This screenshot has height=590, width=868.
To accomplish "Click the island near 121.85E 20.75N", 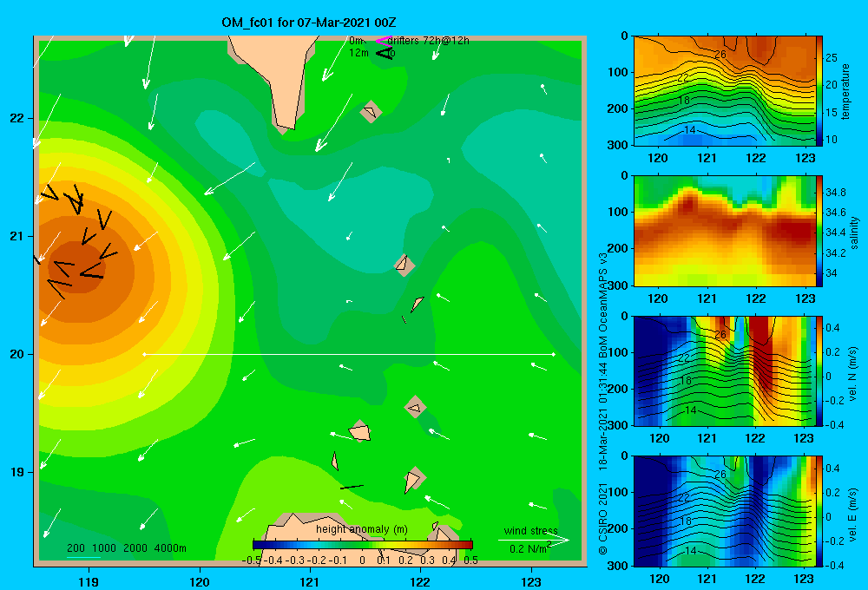I will [x=404, y=265].
